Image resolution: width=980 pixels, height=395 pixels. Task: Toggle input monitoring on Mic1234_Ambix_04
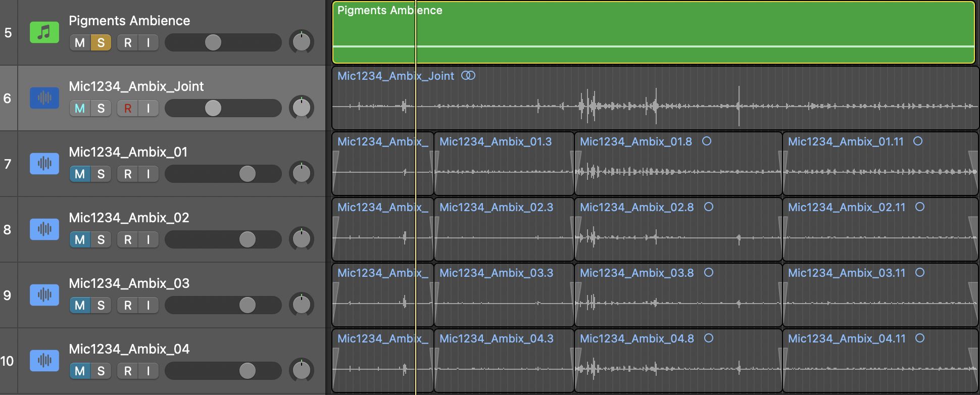point(149,371)
